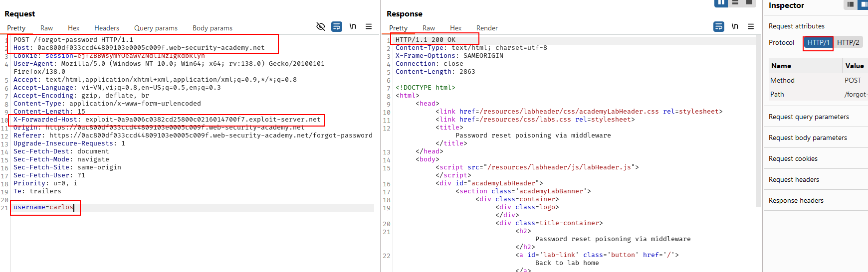The height and width of the screenshot is (272, 868).
Task: Click the Accept-Encoding header line
Action: [x=81, y=96]
